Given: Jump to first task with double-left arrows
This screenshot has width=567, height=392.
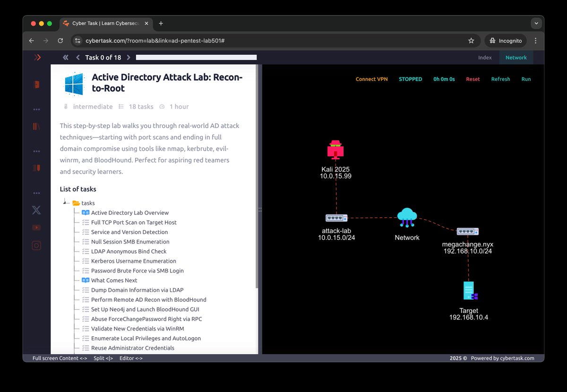Looking at the screenshot, I should click(x=66, y=58).
